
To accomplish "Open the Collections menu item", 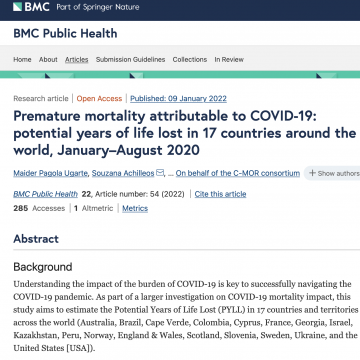I will (190, 59).
